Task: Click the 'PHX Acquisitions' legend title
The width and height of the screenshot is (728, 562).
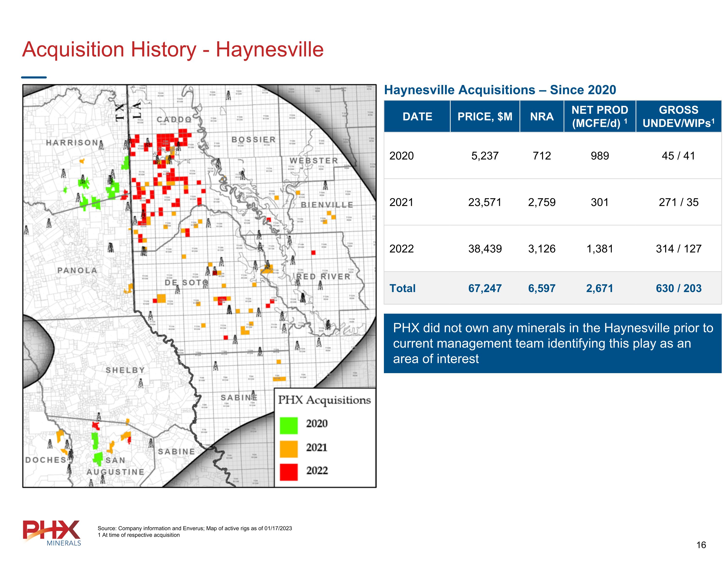Action: pos(324,400)
